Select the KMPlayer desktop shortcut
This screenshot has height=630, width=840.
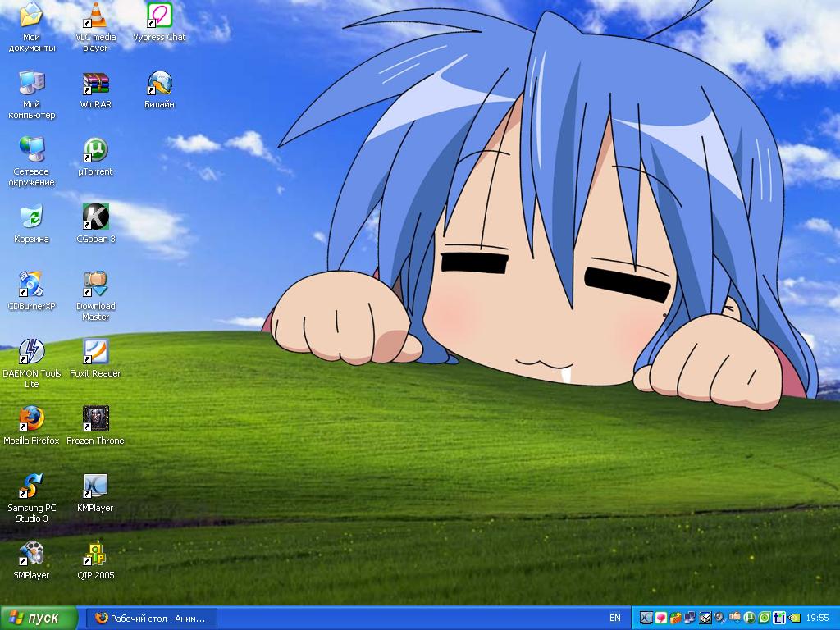(95, 493)
